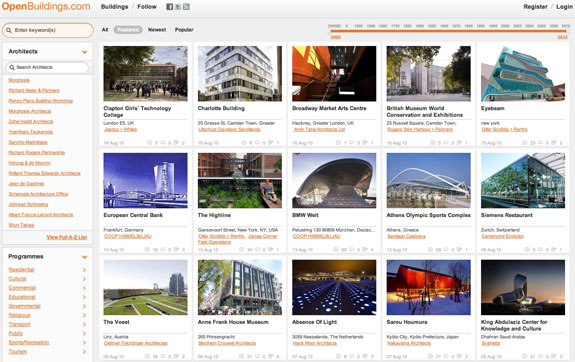Select the All filter tab
575x362 pixels.
105,30
